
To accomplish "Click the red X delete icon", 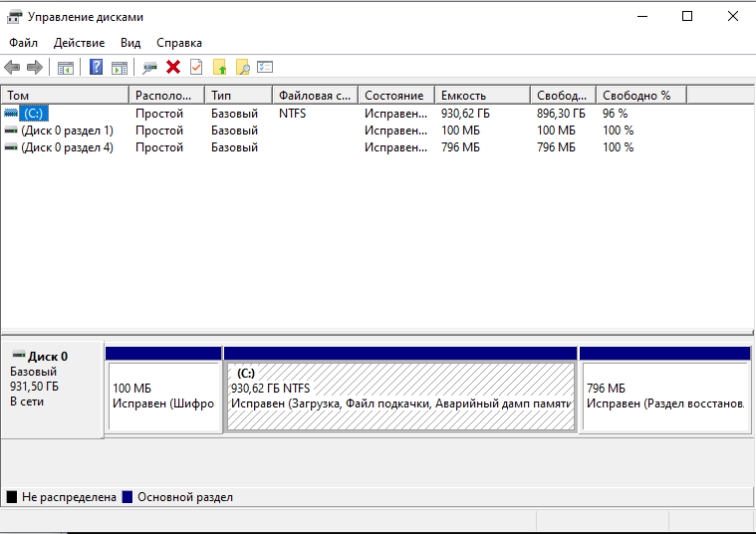I will (173, 67).
